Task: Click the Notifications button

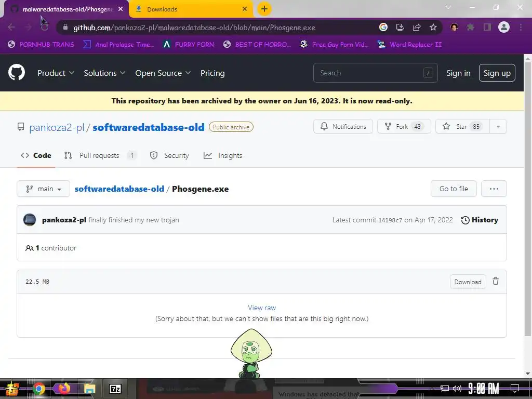Action: click(x=343, y=127)
